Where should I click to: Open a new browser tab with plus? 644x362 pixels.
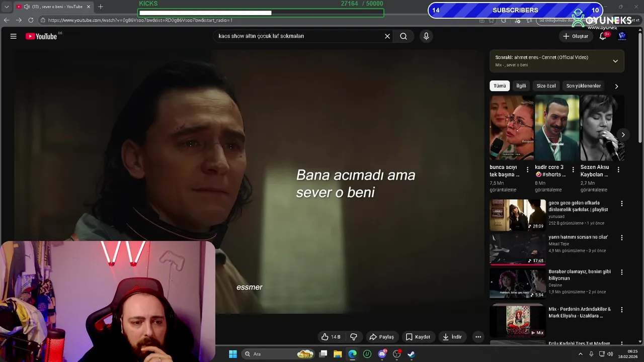(101, 7)
